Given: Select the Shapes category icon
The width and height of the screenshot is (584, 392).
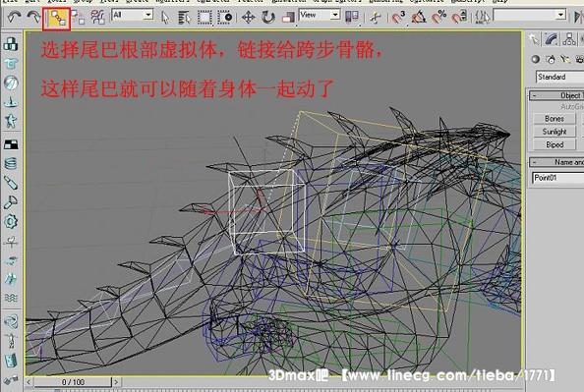Looking at the screenshot, I should coord(551,59).
